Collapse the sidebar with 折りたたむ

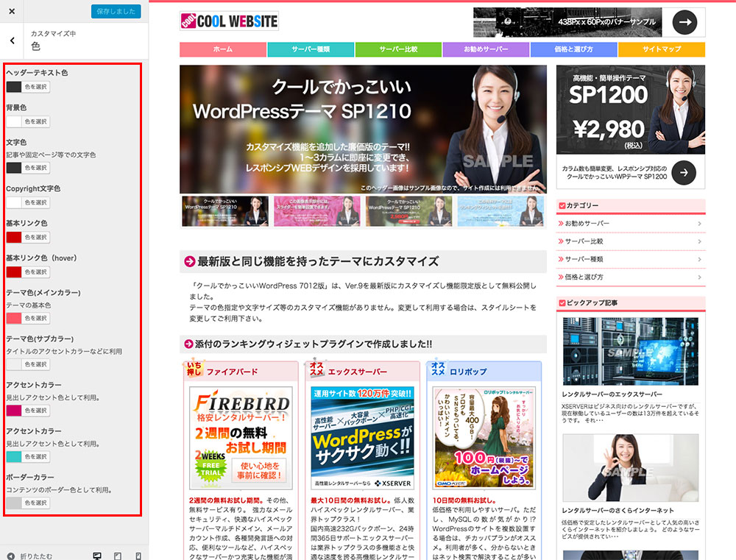[x=30, y=556]
